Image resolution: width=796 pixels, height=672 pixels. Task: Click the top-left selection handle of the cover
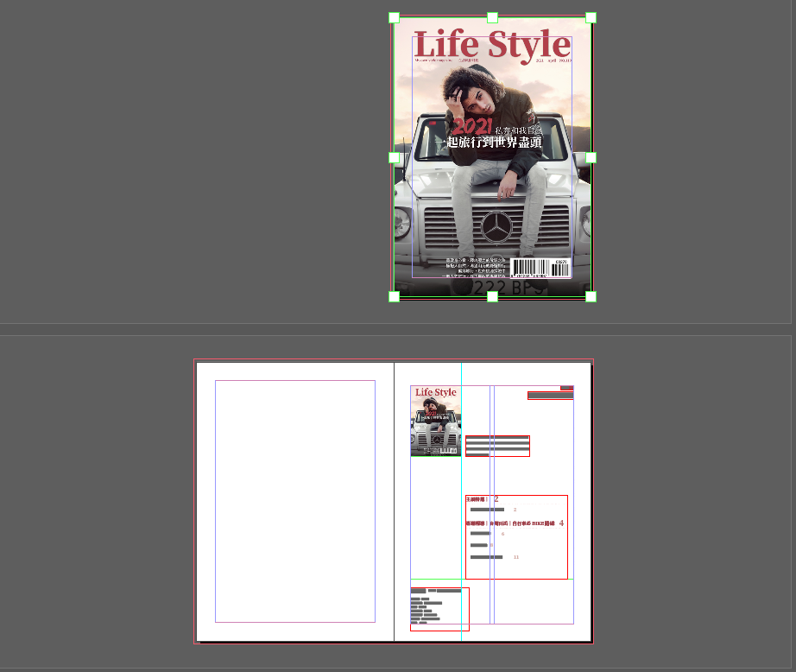[x=395, y=18]
